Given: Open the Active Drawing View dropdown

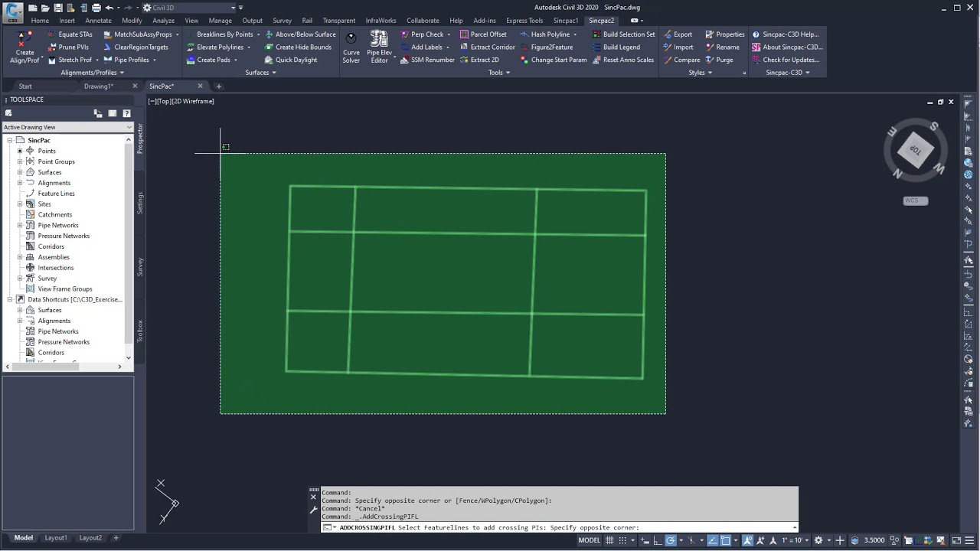Looking at the screenshot, I should (x=67, y=127).
